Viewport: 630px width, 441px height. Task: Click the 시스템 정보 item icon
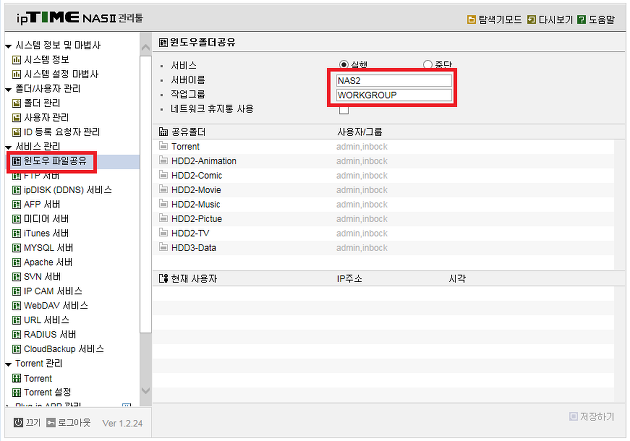tap(16, 60)
